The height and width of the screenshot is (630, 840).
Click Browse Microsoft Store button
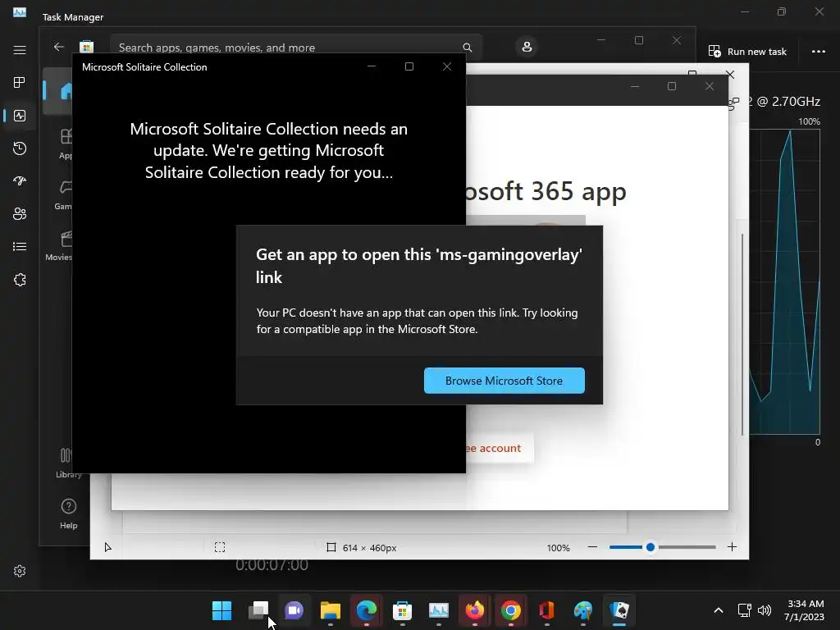click(504, 381)
